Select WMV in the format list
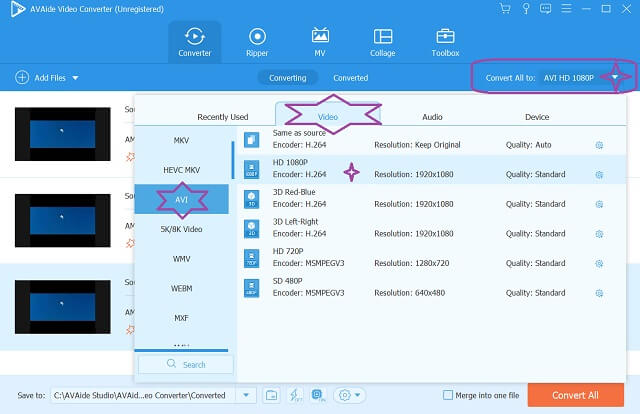This screenshot has height=414, width=640. click(x=181, y=259)
